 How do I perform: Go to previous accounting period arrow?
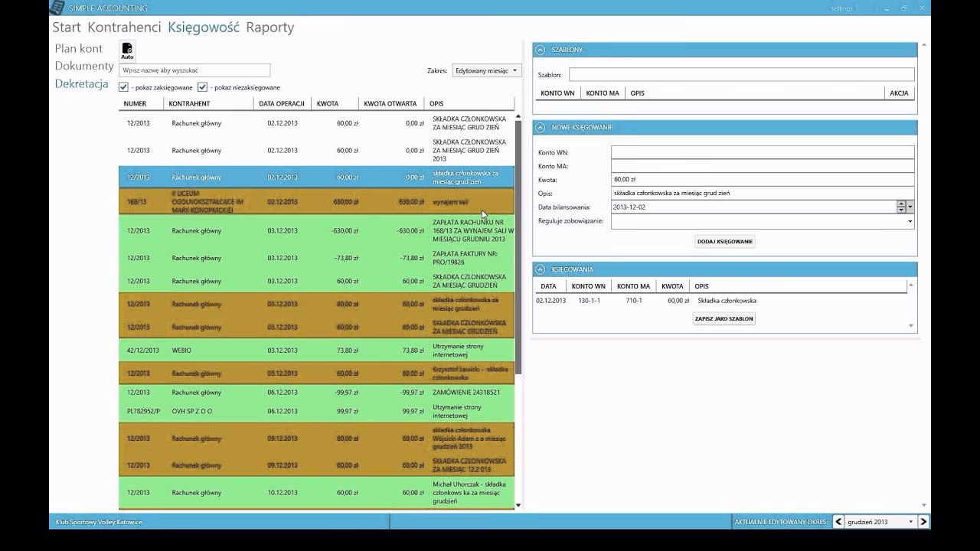point(838,522)
